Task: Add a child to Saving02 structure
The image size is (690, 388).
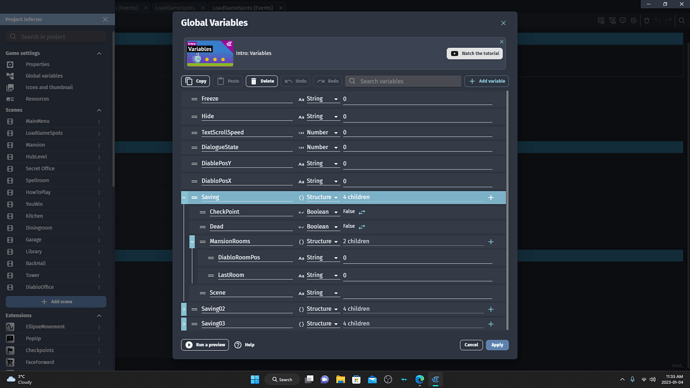Action: click(491, 309)
